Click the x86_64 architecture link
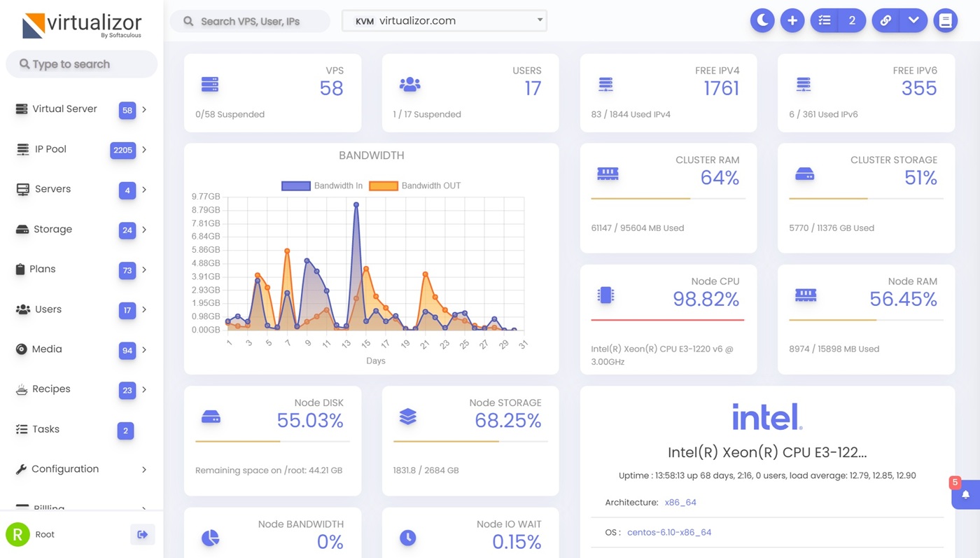Viewport: 980px width, 558px height. 680,502
